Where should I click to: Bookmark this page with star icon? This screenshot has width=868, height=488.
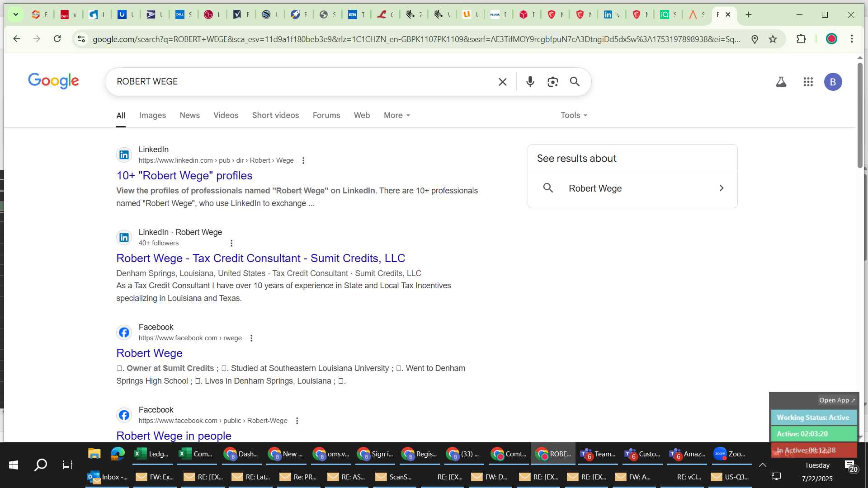pos(773,39)
